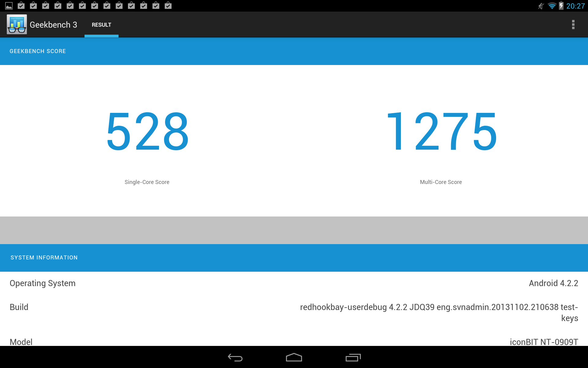Tap the picture notification icon in status bar
The height and width of the screenshot is (368, 588).
coord(9,6)
